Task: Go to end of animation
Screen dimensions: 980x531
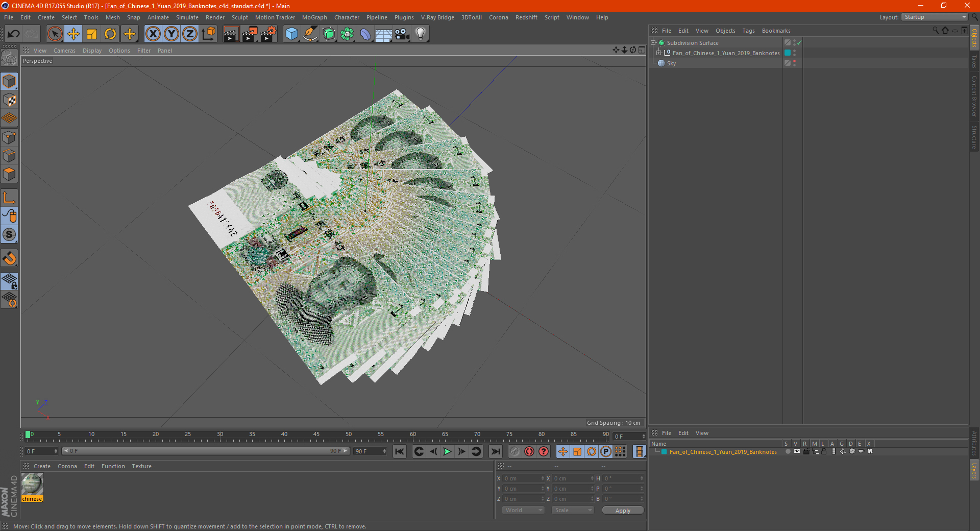Action: click(x=495, y=451)
